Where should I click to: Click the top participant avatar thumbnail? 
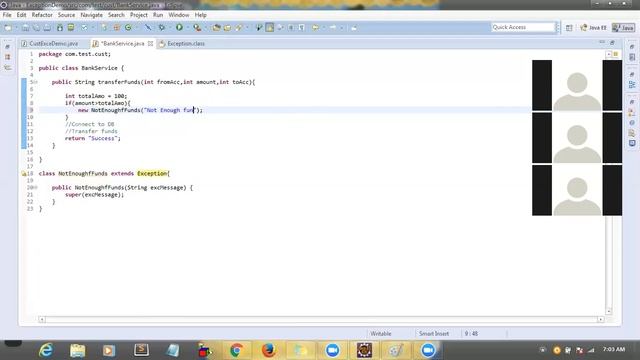click(x=577, y=85)
